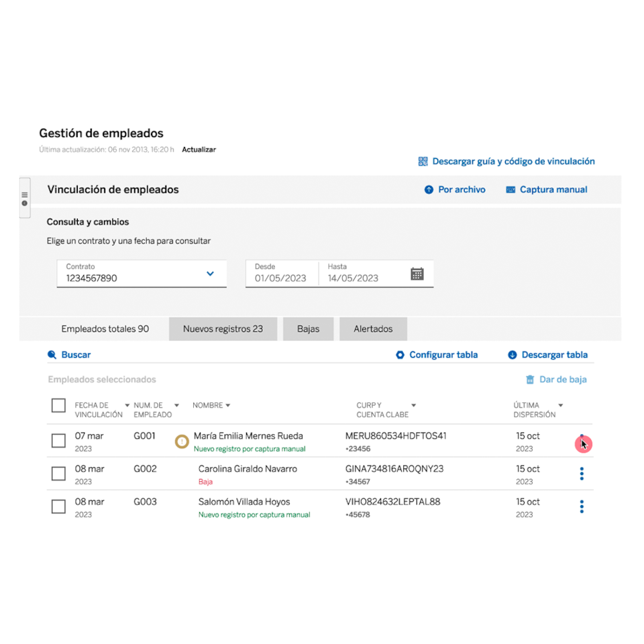Screen dimensions: 644x644
Task: Switch to Nuevos registros 23 tab
Action: tap(223, 329)
